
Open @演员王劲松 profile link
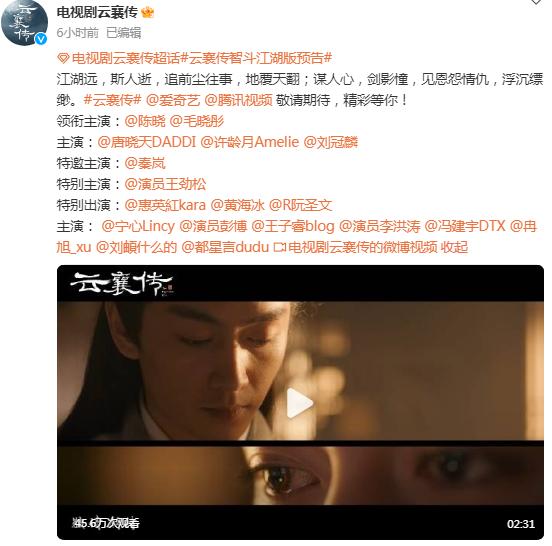pyautogui.click(x=165, y=184)
